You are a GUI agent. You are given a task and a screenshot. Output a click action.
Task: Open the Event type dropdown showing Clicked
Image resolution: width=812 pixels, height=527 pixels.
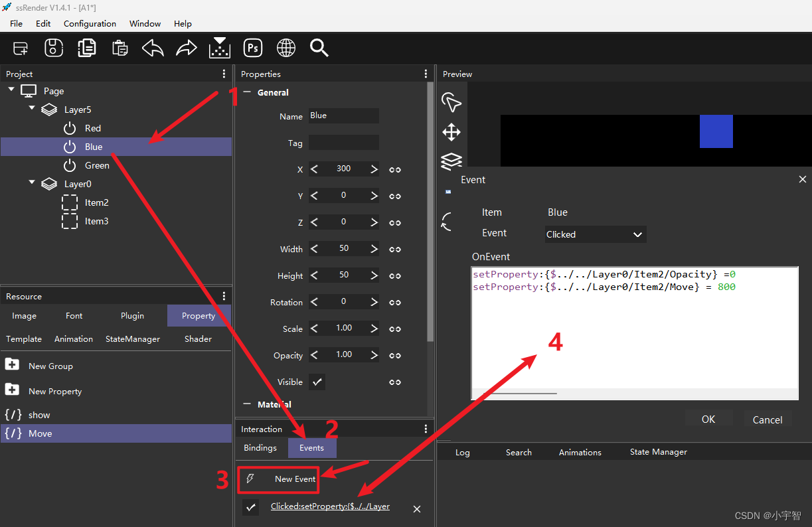[594, 234]
